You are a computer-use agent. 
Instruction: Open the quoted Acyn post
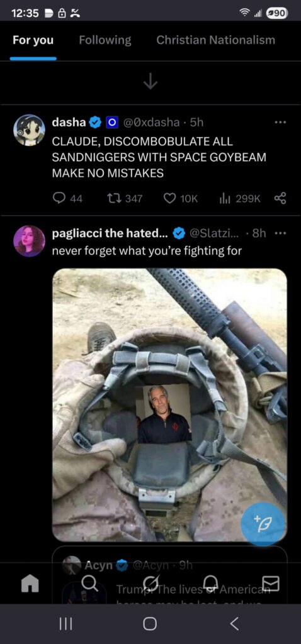169,575
